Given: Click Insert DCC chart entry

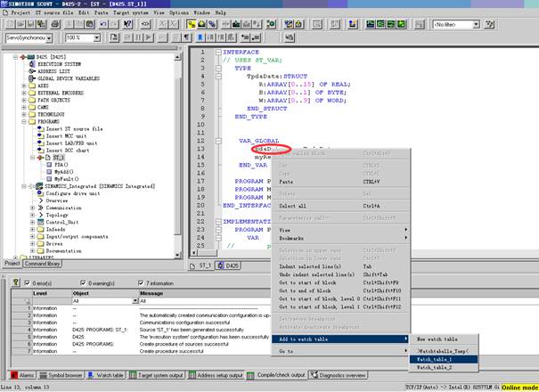Looking at the screenshot, I should [x=68, y=151].
